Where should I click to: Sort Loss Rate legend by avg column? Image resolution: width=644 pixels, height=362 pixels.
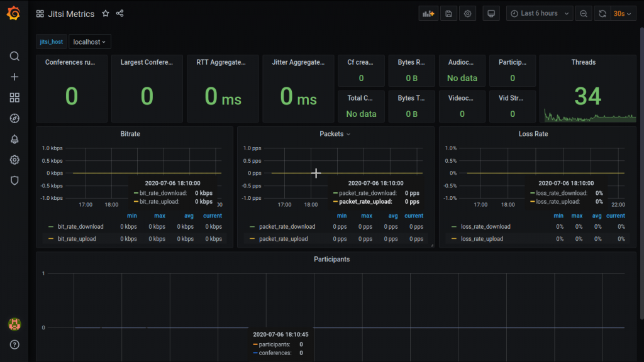(x=597, y=216)
